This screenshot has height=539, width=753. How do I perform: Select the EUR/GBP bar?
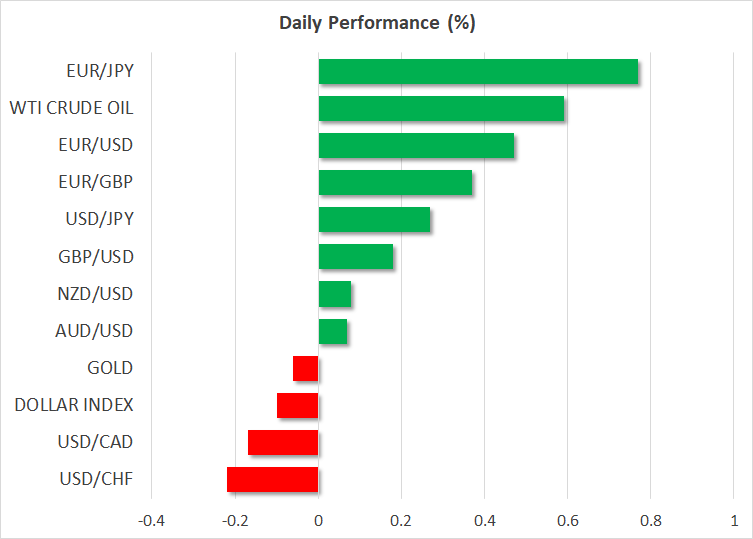(395, 182)
